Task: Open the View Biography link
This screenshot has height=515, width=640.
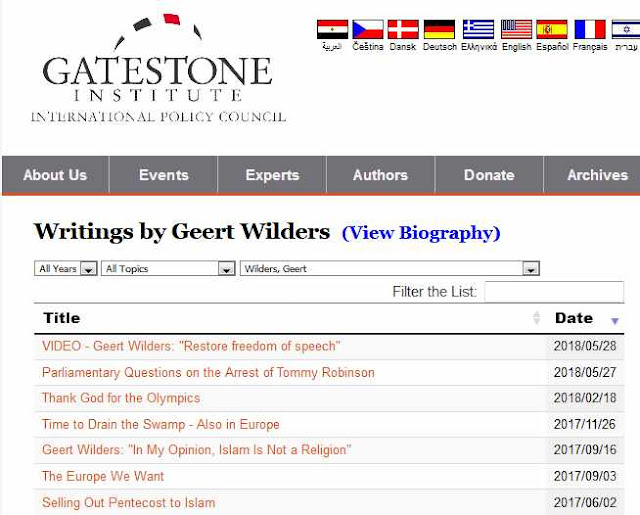Action: (421, 233)
